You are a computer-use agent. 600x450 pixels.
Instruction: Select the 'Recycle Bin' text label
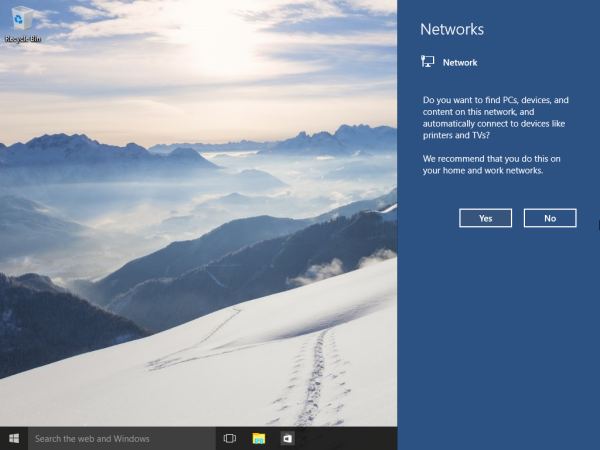tap(22, 39)
